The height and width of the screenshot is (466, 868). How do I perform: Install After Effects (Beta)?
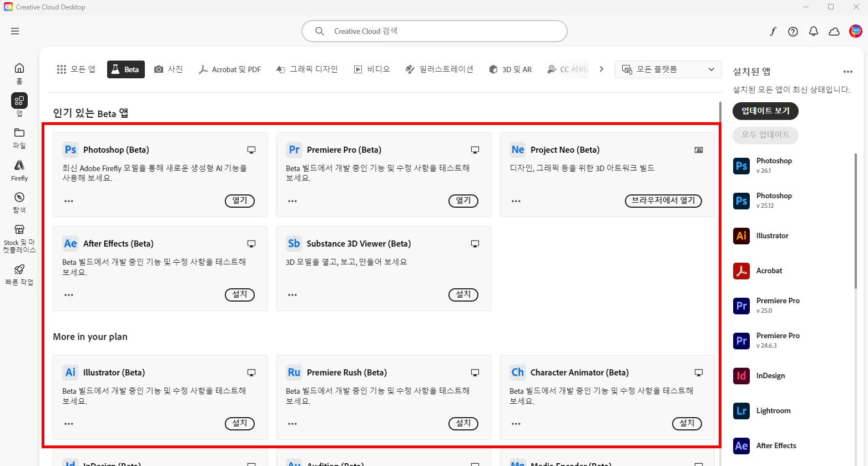(240, 294)
